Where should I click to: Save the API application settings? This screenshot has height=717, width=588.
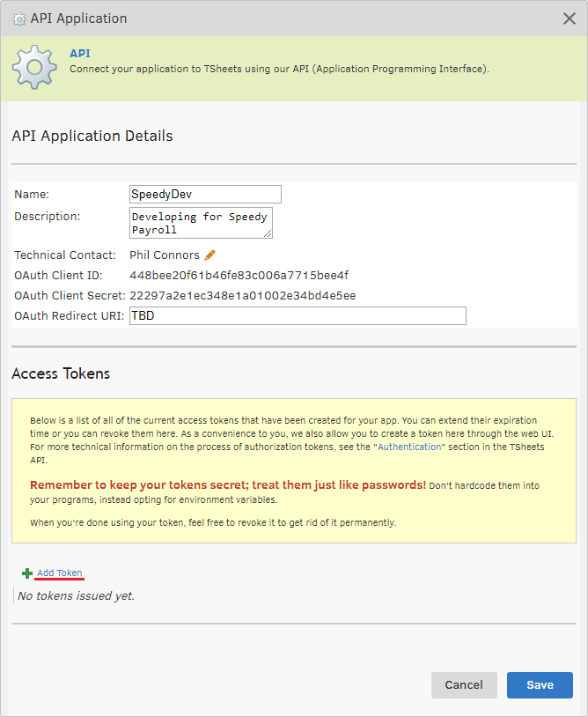point(540,685)
